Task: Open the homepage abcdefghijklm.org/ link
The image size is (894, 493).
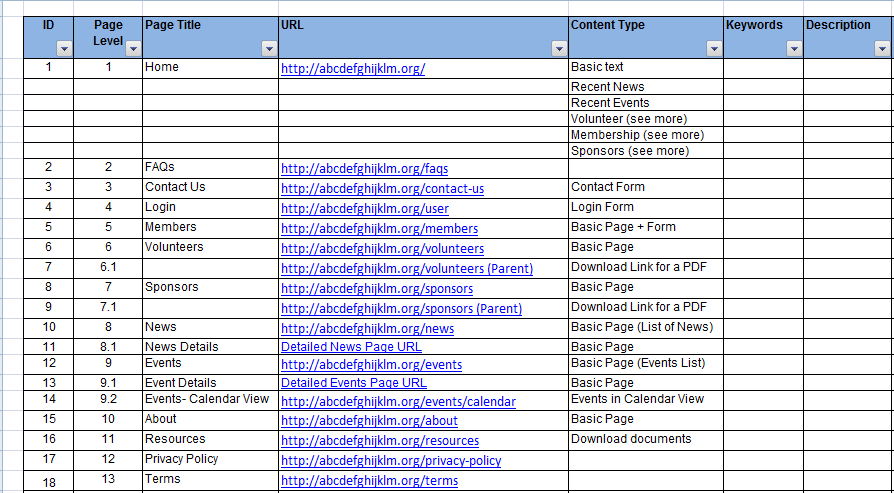Action: (x=353, y=69)
